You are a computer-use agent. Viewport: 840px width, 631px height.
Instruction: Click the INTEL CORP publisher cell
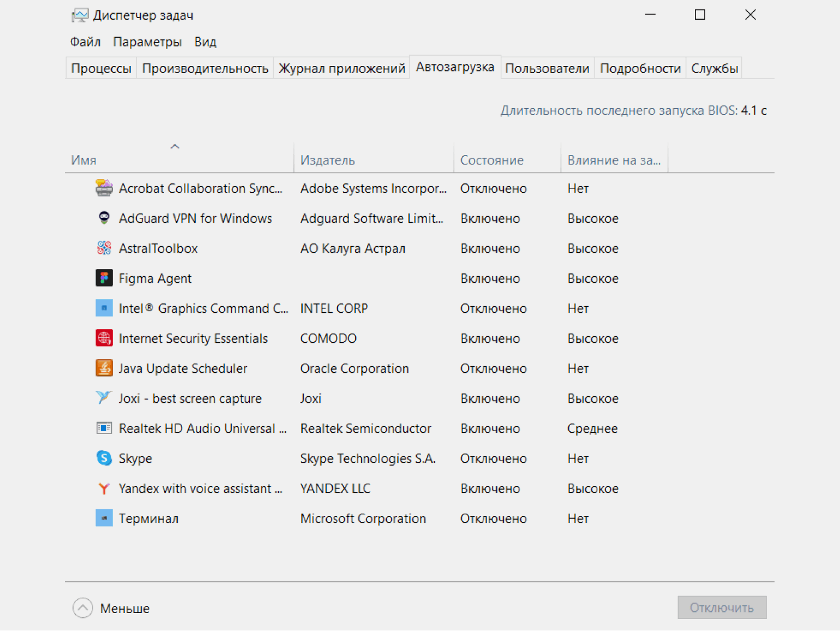coord(334,308)
